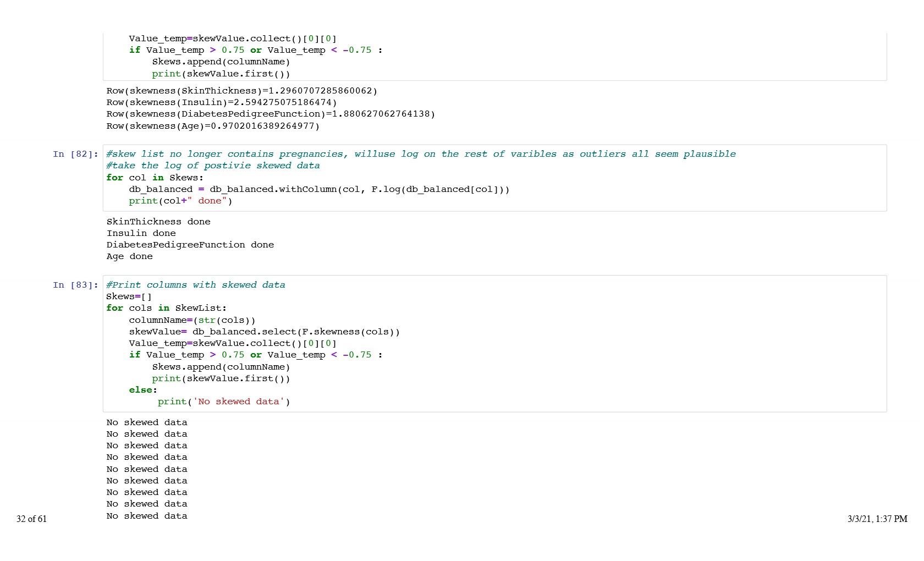
Task: Click the 'for cols in SkewList:' line
Action: point(166,308)
